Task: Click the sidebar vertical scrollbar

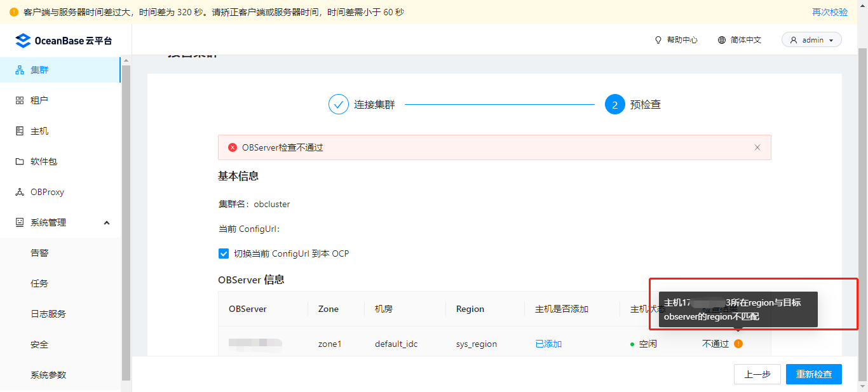Action: (126, 222)
